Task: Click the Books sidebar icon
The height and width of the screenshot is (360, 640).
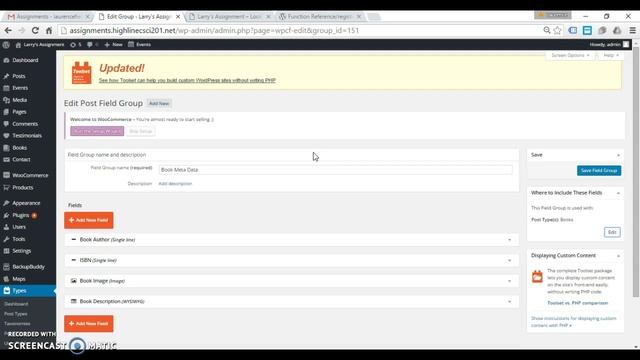Action: (x=6, y=148)
